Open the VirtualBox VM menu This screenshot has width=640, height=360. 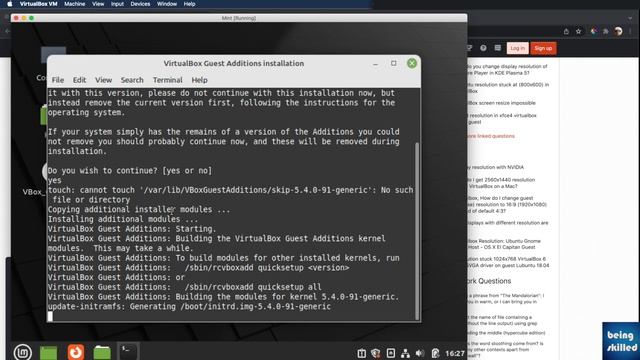pyautogui.click(x=38, y=4)
